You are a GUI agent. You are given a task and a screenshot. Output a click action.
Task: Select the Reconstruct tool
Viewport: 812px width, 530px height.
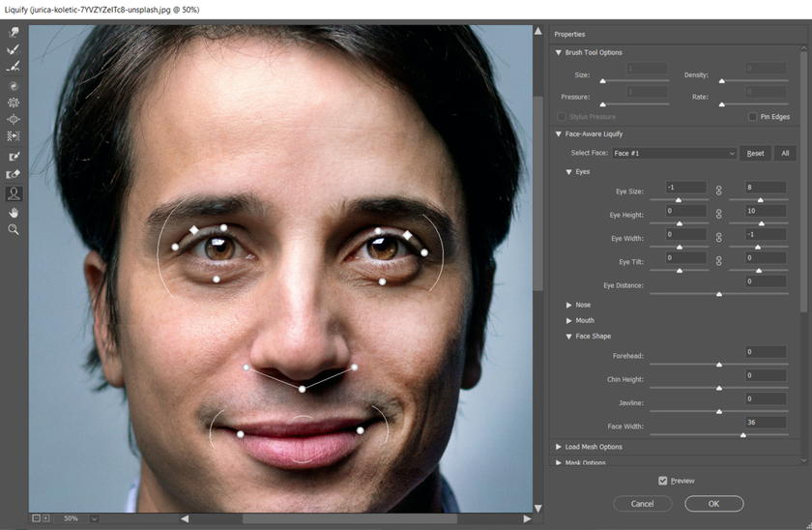pos(14,49)
